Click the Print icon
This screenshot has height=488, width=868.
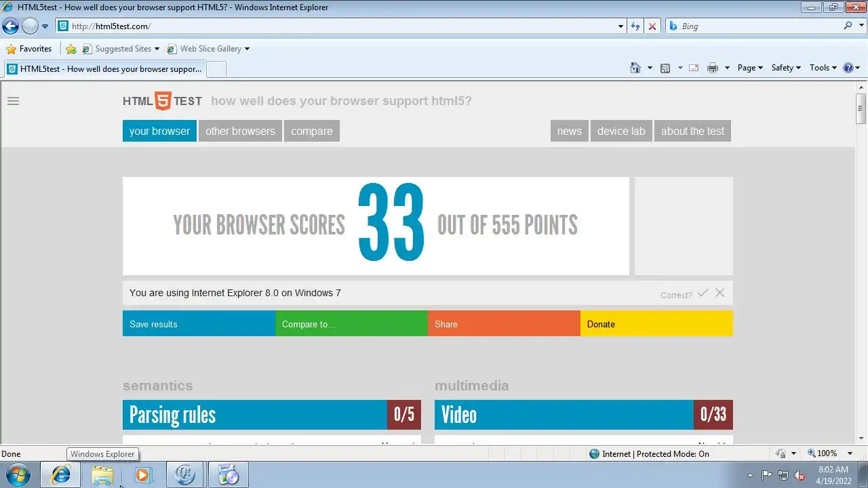[x=712, y=68]
